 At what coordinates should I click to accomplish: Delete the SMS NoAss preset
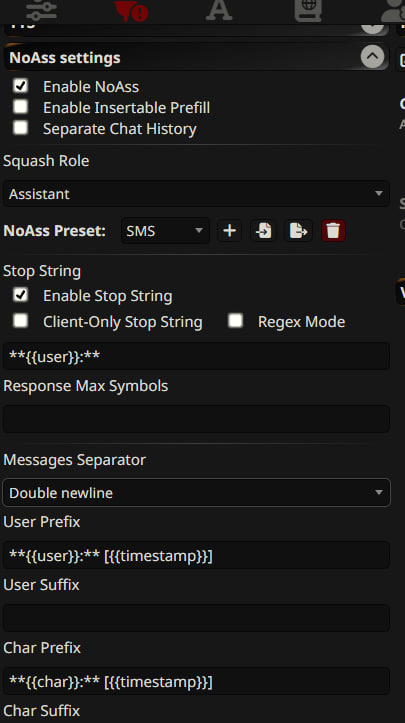point(333,231)
